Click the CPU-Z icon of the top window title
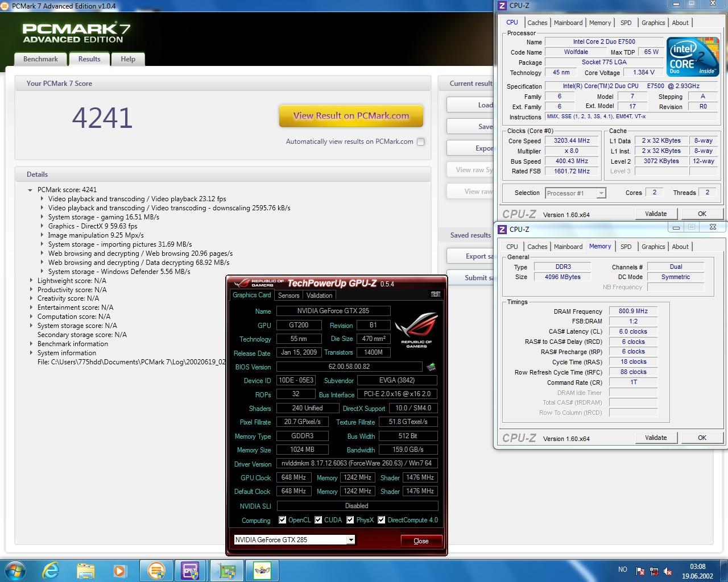This screenshot has height=582, width=728. (502, 6)
